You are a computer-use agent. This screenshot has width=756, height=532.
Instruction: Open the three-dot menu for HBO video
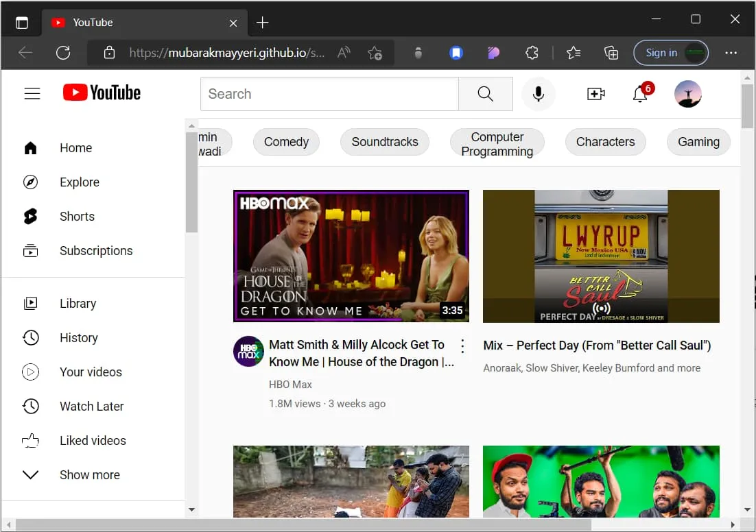click(x=462, y=346)
